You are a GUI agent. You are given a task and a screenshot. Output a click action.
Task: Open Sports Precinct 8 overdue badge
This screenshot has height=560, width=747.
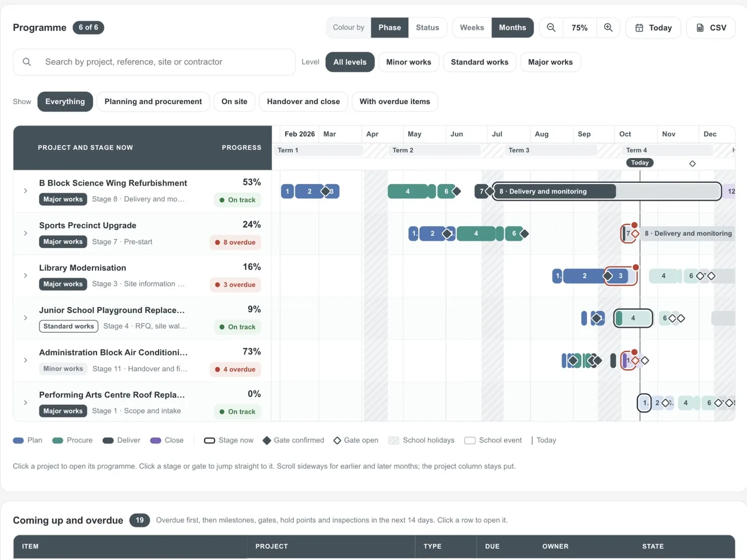[235, 242]
